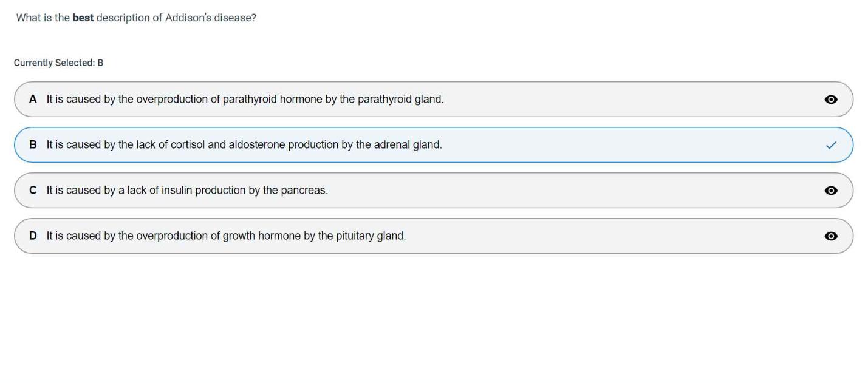
Task: Click the "Currently Selected: B" label
Action: pyautogui.click(x=58, y=63)
